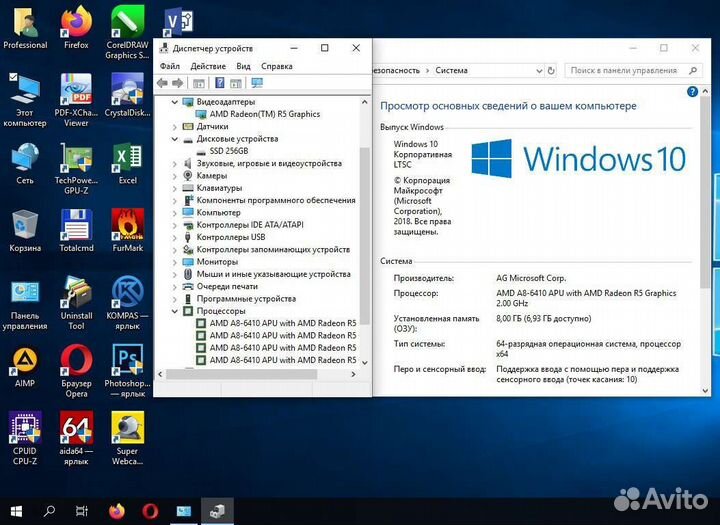Click the Device Manager forward arrow
The image size is (720, 525).
pyautogui.click(x=177, y=83)
